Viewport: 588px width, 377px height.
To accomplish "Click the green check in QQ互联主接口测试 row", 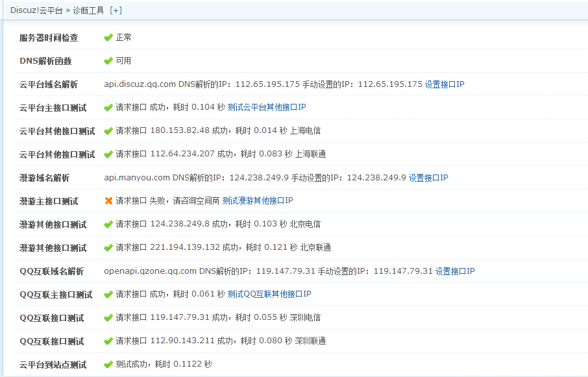I will (108, 294).
